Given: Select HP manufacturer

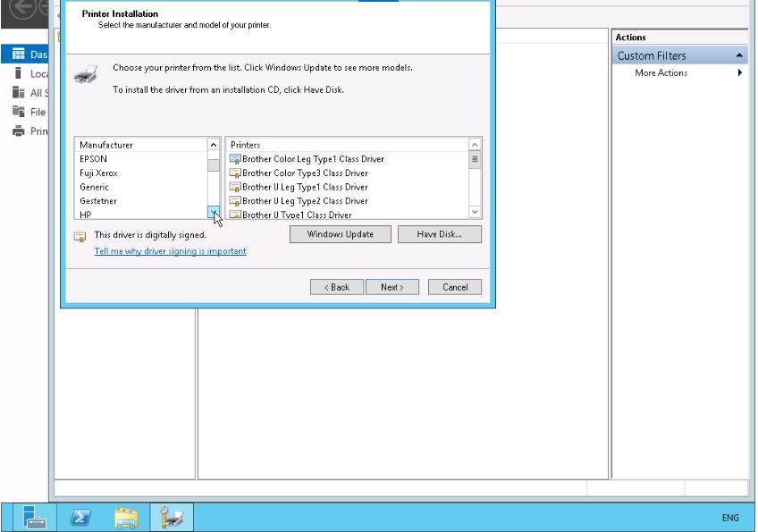Looking at the screenshot, I should click(x=86, y=215).
